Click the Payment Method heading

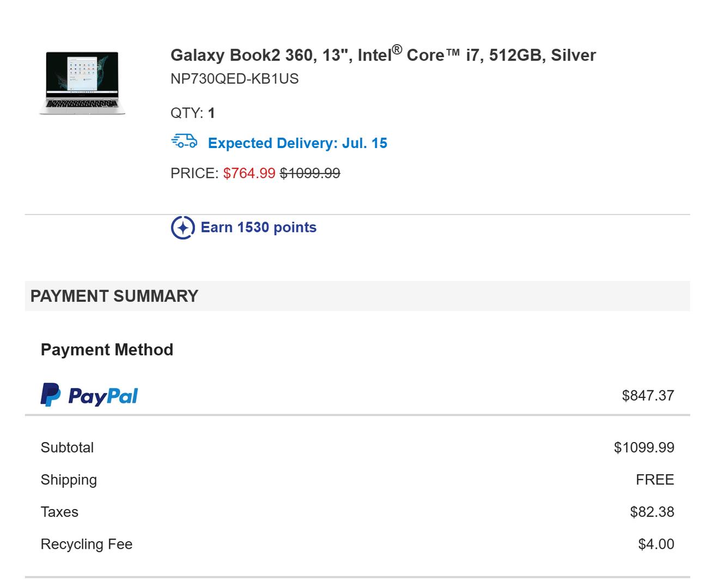click(x=107, y=350)
